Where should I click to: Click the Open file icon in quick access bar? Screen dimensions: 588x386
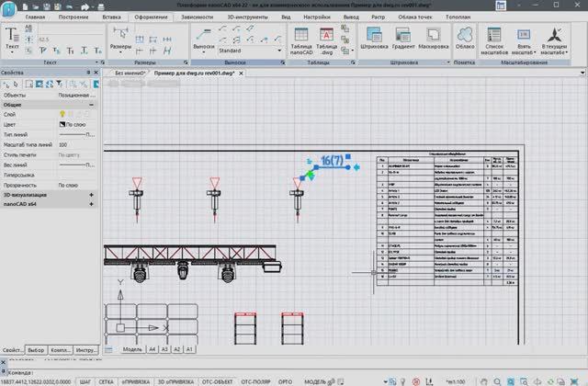(36, 6)
